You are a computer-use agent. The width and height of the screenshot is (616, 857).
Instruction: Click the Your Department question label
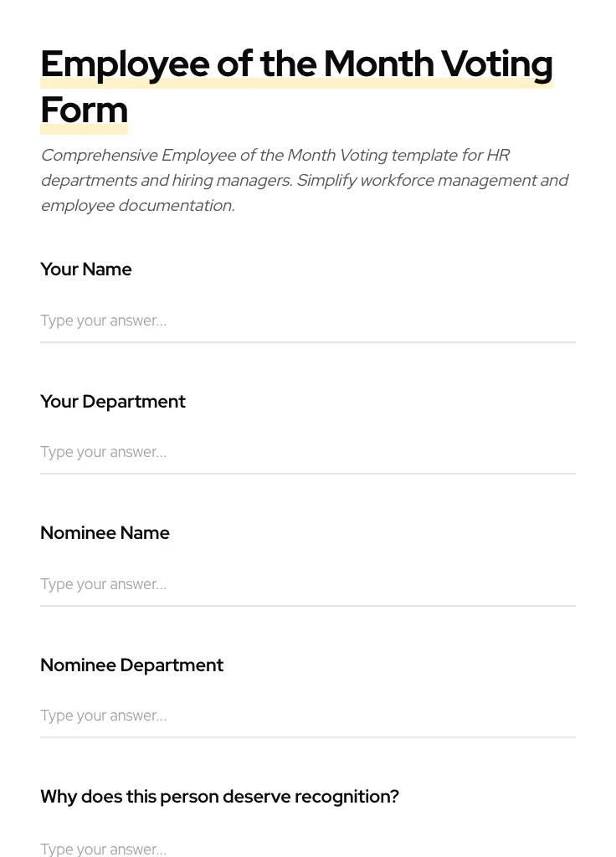(113, 402)
